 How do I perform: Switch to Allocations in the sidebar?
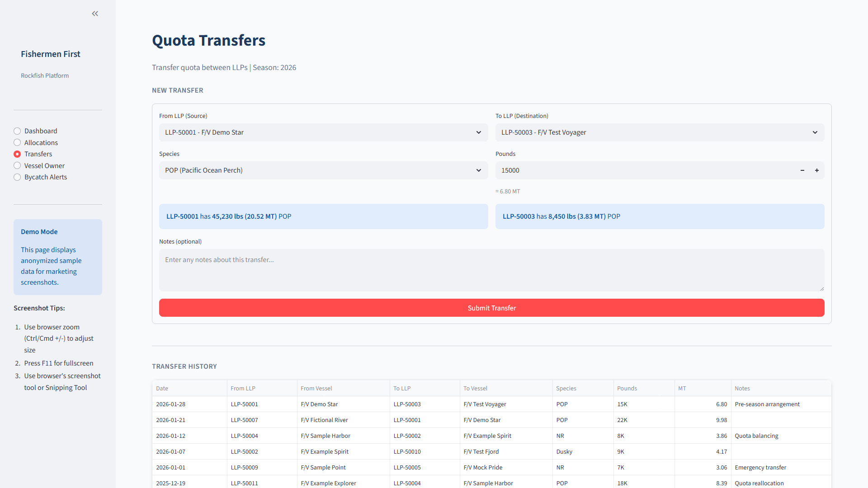tap(17, 142)
